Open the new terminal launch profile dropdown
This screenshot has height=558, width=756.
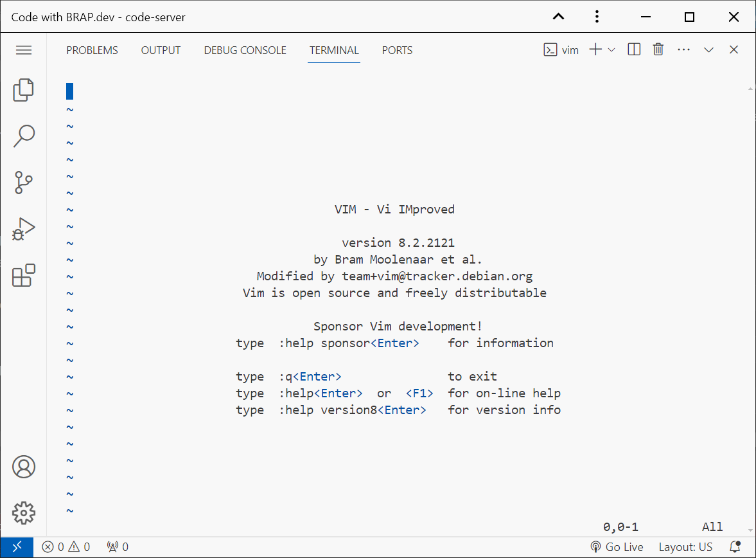click(x=611, y=49)
